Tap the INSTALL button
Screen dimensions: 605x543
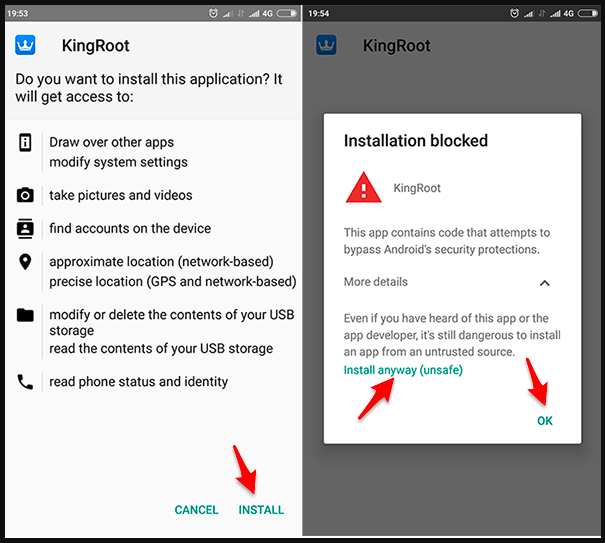pos(261,510)
